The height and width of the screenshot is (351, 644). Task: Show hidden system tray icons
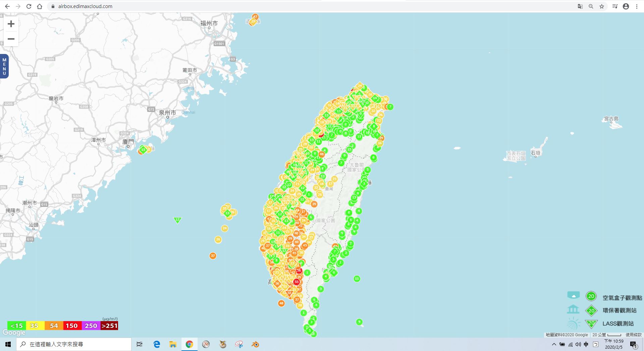coord(554,344)
